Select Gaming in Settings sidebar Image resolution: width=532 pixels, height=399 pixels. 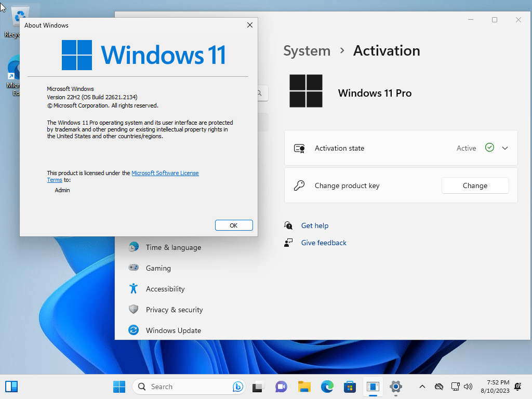tap(158, 268)
